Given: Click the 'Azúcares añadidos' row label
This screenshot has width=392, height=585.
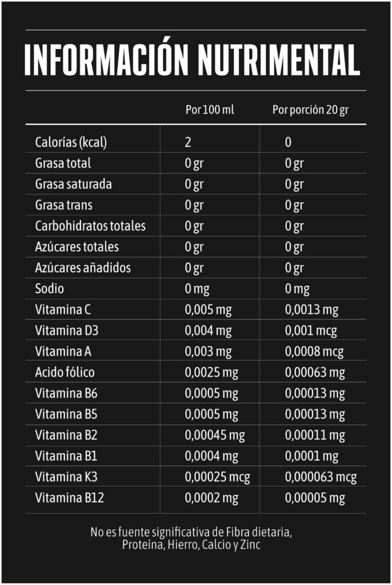Looking at the screenshot, I should pyautogui.click(x=83, y=268).
